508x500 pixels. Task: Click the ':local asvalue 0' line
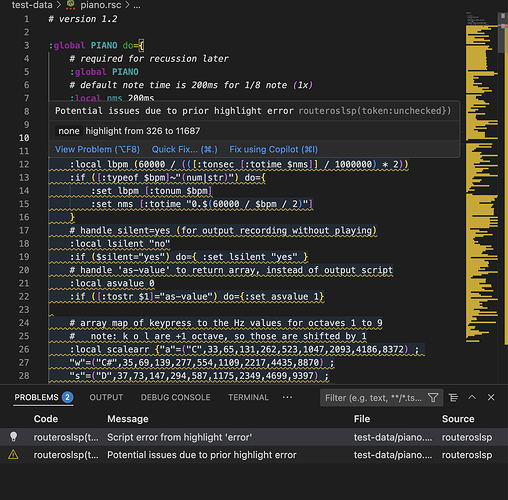pos(112,283)
